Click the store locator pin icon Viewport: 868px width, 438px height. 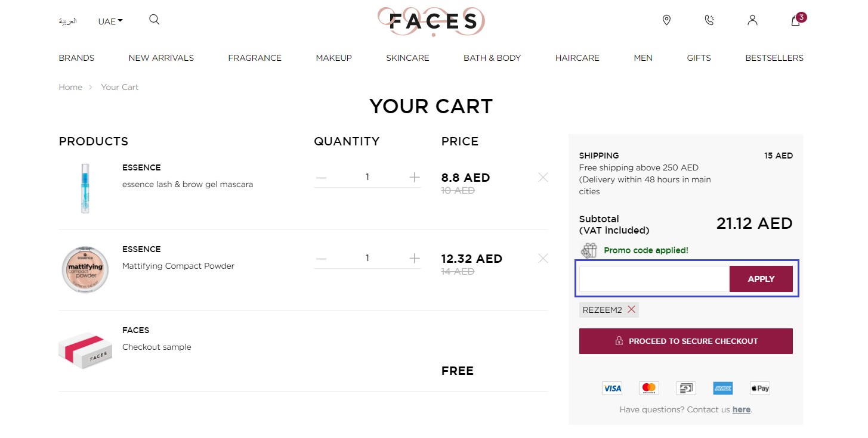(x=666, y=20)
